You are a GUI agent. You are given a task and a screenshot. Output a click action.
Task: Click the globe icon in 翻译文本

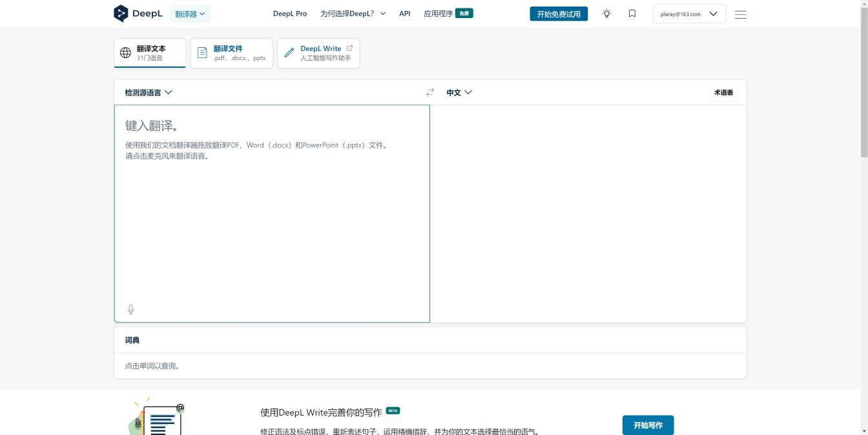click(x=126, y=53)
